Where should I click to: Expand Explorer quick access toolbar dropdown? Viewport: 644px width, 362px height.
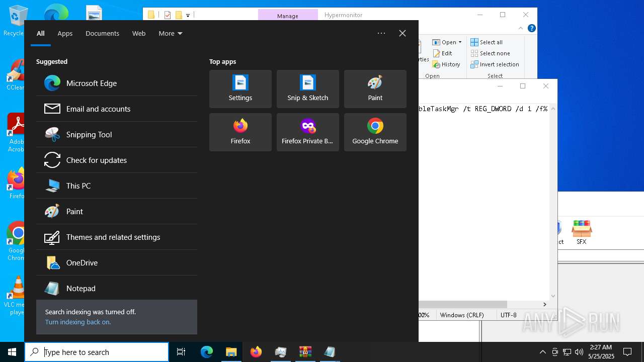click(188, 15)
